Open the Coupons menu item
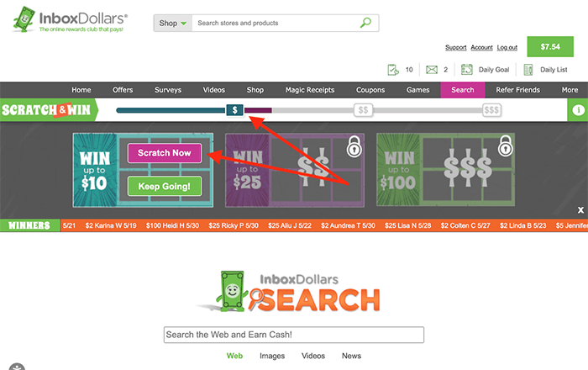The height and width of the screenshot is (370, 588). [x=370, y=90]
